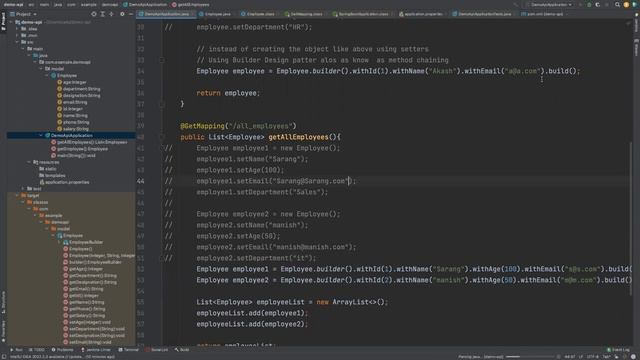Screen dimensions: 640x360
Task: Open Project panel settings gear
Action: click(122, 14)
